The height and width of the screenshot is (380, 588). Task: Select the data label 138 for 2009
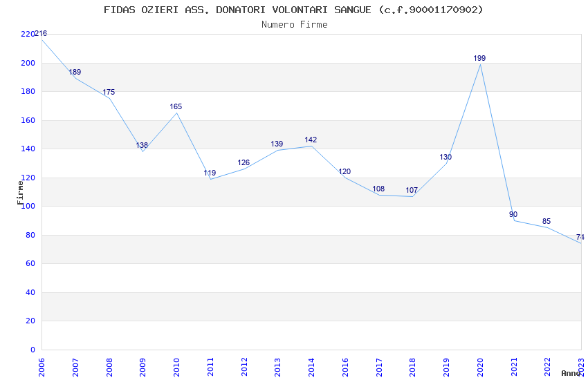point(142,145)
